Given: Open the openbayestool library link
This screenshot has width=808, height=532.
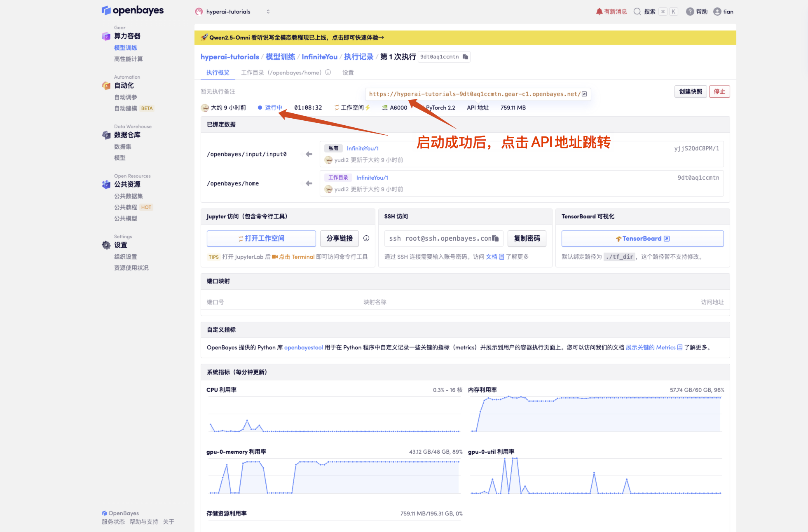Looking at the screenshot, I should click(x=303, y=347).
